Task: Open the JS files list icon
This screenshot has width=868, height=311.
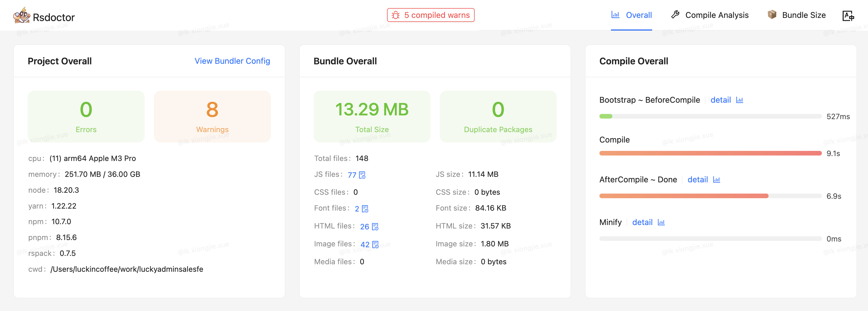Action: (362, 175)
